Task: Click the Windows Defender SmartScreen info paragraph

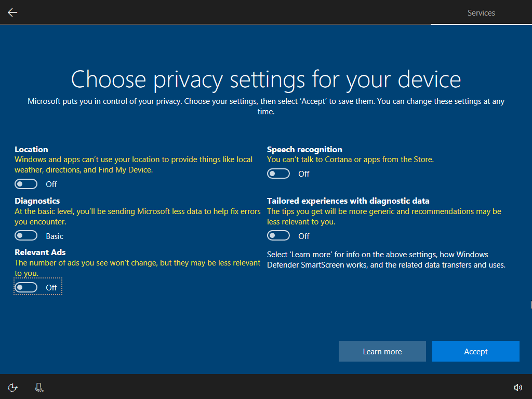Action: (386, 260)
